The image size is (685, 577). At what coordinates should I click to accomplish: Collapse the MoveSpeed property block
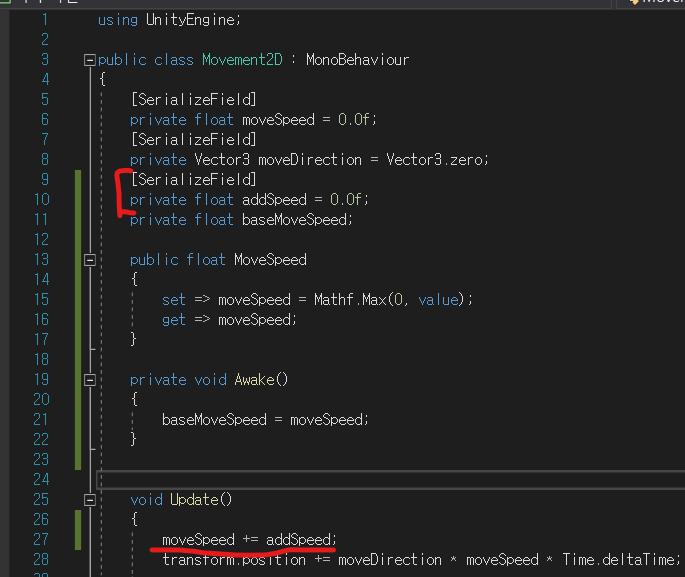(90, 260)
